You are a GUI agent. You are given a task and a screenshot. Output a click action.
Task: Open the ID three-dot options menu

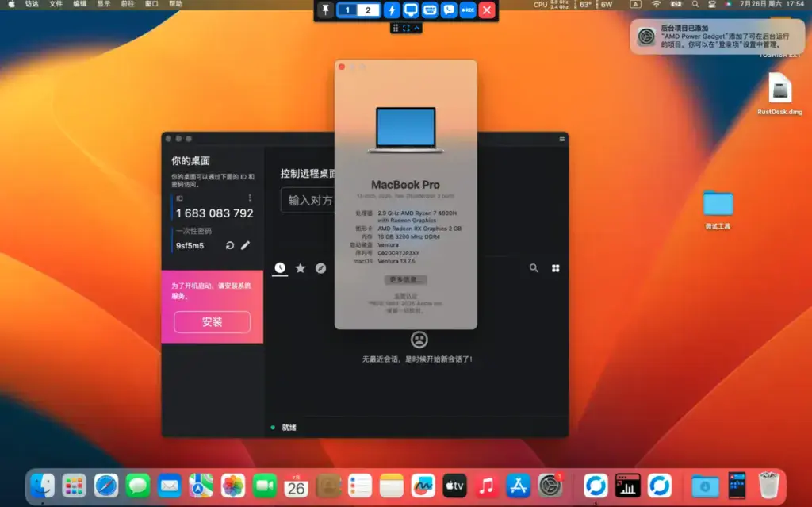coord(250,198)
